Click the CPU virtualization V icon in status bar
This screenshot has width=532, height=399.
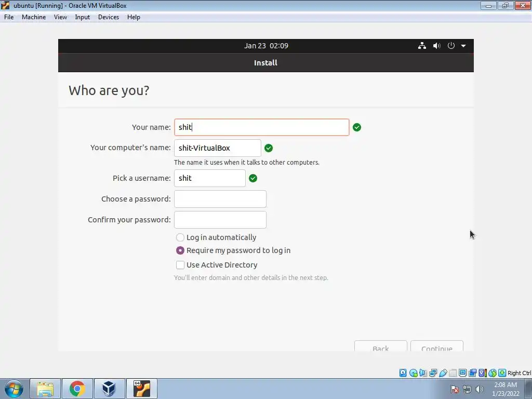(482, 373)
